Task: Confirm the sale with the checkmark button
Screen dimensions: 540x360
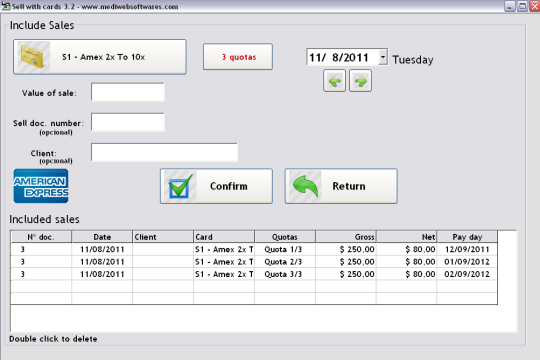Action: click(216, 186)
